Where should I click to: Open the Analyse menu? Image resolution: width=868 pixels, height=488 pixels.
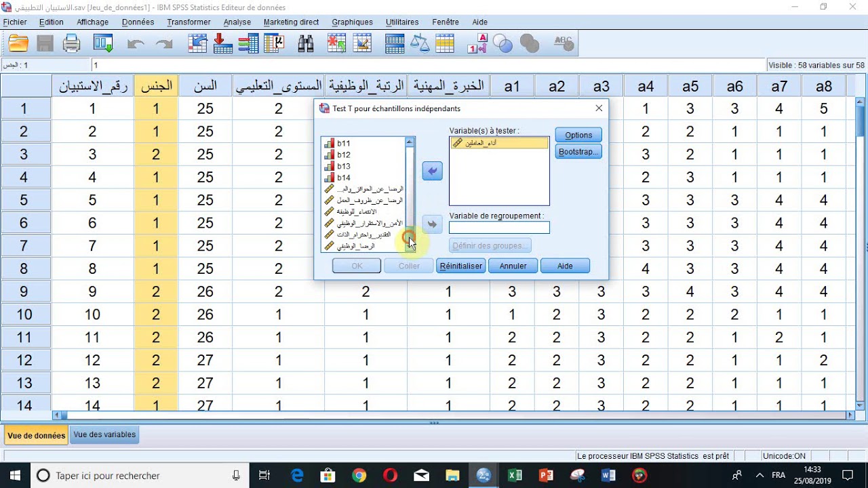point(237,22)
